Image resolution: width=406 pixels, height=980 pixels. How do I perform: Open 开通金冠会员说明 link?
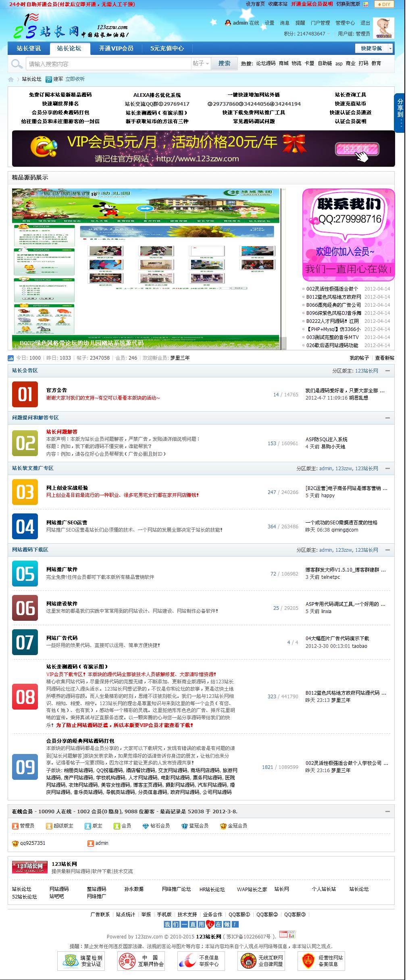[x=312, y=4]
